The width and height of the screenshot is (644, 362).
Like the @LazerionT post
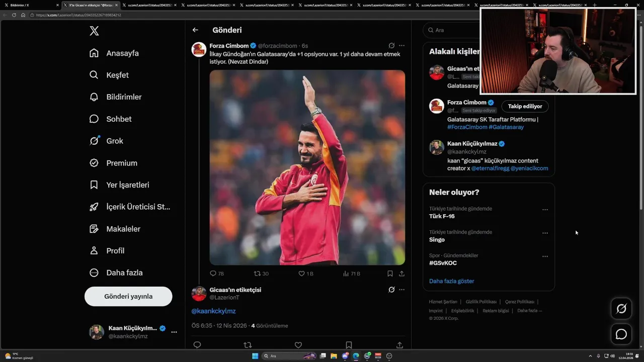pos(298,345)
